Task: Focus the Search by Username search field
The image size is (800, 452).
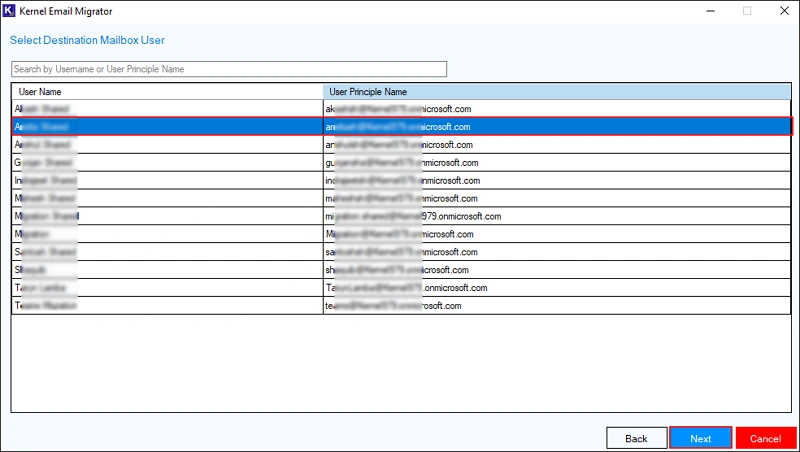Action: pyautogui.click(x=229, y=69)
